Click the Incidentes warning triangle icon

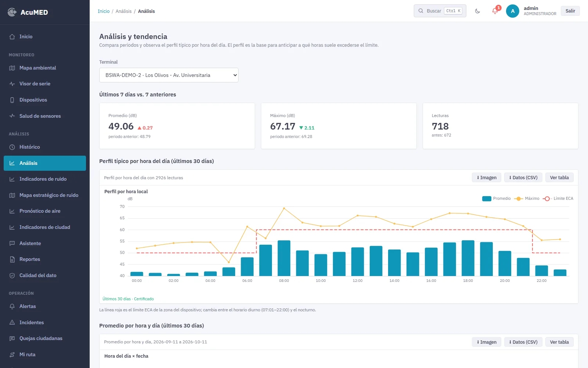click(x=12, y=323)
